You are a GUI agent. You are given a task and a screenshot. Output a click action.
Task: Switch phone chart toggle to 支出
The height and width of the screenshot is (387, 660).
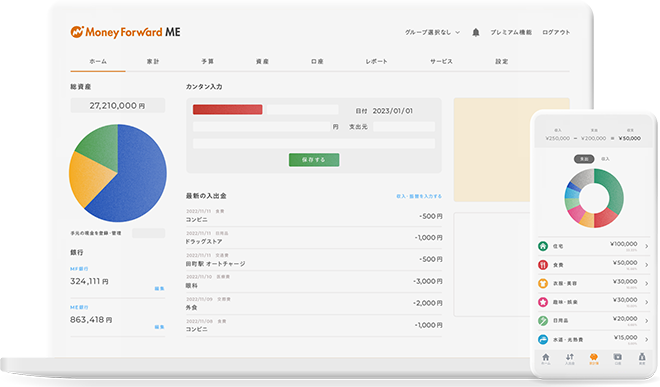tap(584, 159)
